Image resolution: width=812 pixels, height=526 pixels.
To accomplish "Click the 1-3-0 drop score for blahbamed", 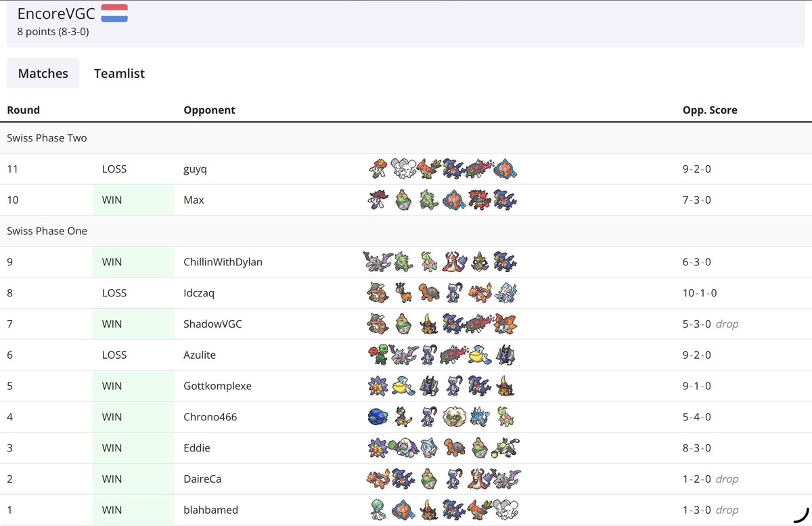I will pos(710,510).
